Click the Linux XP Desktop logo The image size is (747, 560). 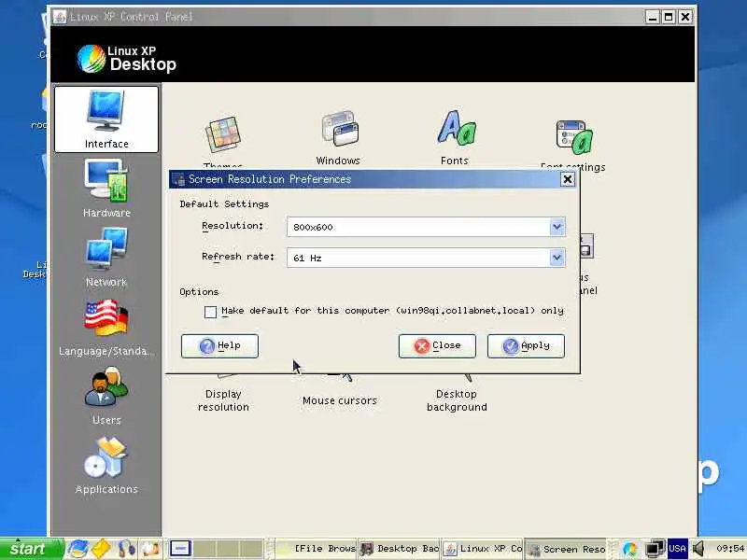(x=127, y=59)
